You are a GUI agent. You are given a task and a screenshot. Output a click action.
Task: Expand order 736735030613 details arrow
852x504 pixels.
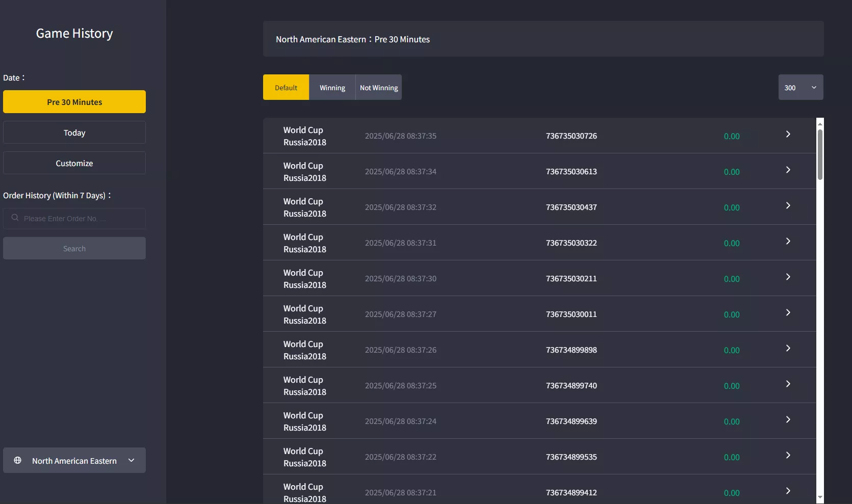click(x=788, y=170)
